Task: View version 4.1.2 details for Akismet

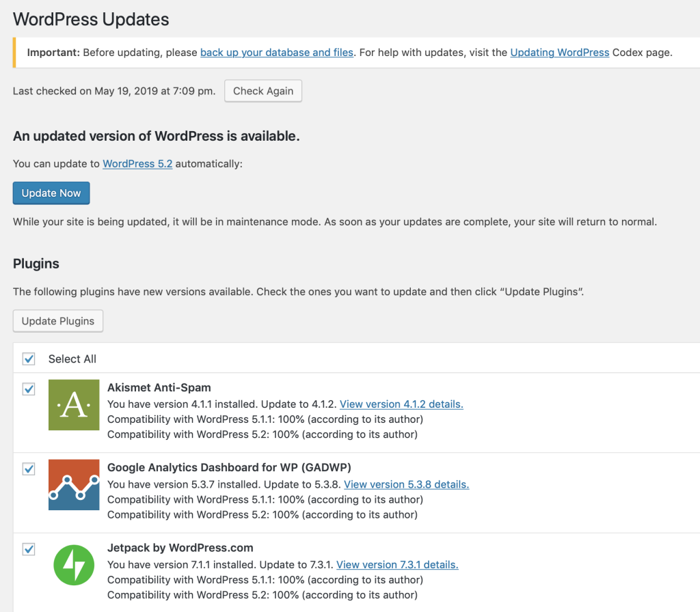Action: 401,404
